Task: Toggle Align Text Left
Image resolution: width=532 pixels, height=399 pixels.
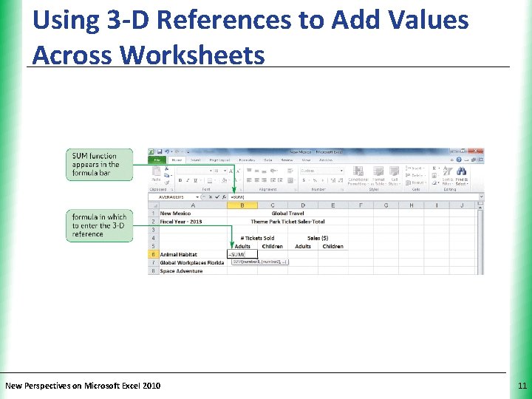Action: [x=250, y=180]
